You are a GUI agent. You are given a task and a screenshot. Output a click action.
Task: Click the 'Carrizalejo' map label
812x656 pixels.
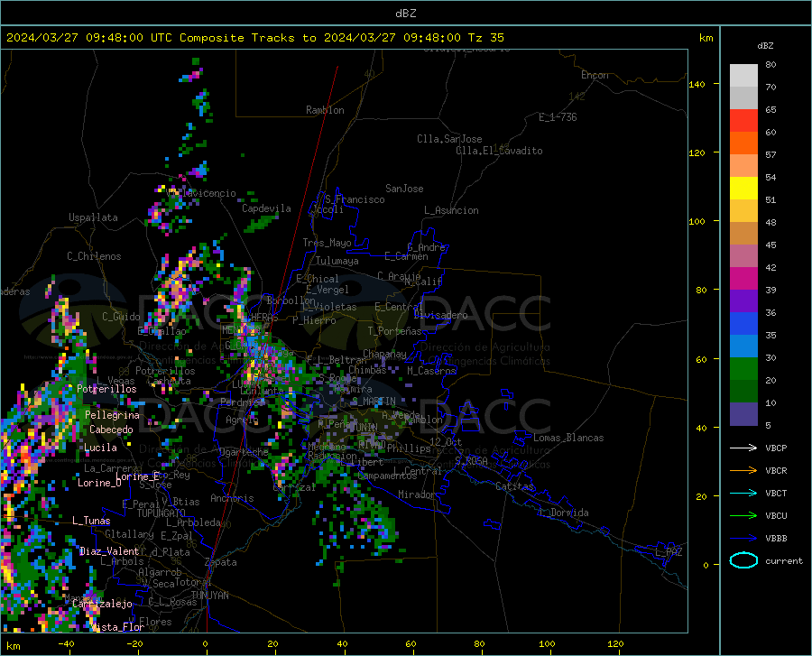pos(102,604)
